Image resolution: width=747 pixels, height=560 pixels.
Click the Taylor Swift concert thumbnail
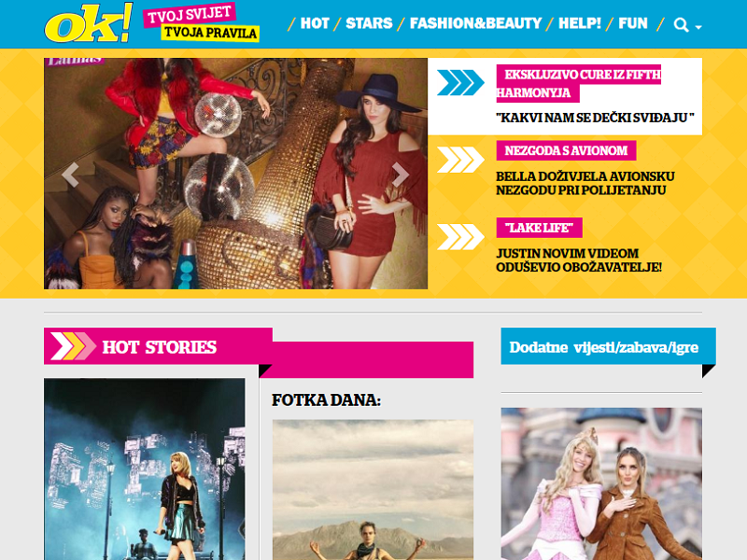pos(145,469)
